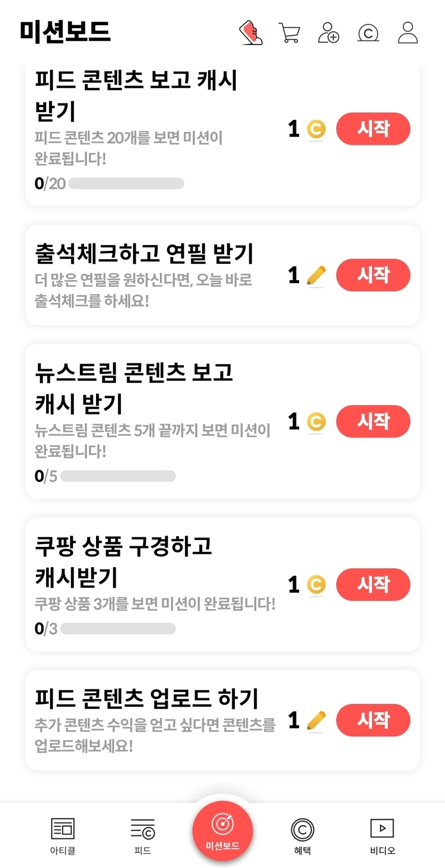The image size is (445, 868).
Task: Switch to the 아티클 tab
Action: pos(63,836)
